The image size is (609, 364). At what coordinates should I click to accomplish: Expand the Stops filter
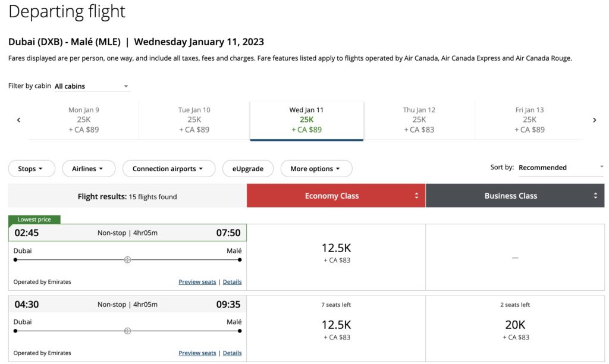32,169
